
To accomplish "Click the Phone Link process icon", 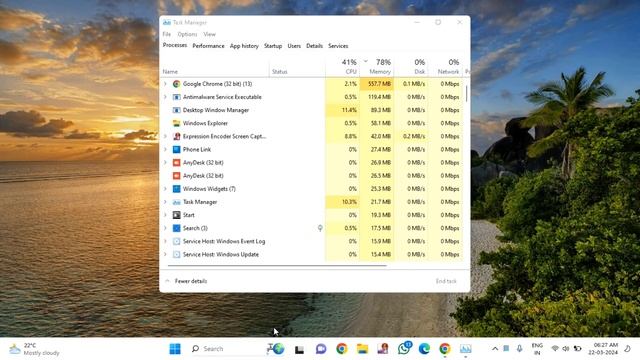I will point(176,149).
